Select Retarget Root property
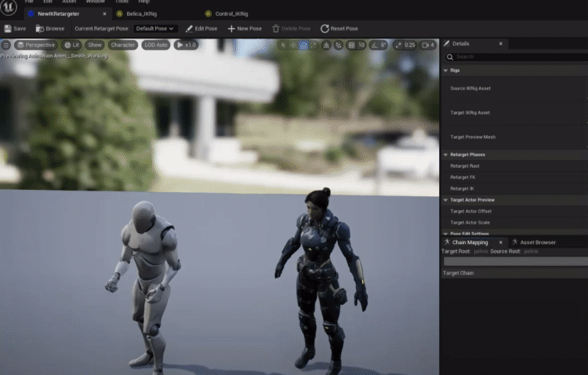This screenshot has height=375, width=588. coord(514,166)
